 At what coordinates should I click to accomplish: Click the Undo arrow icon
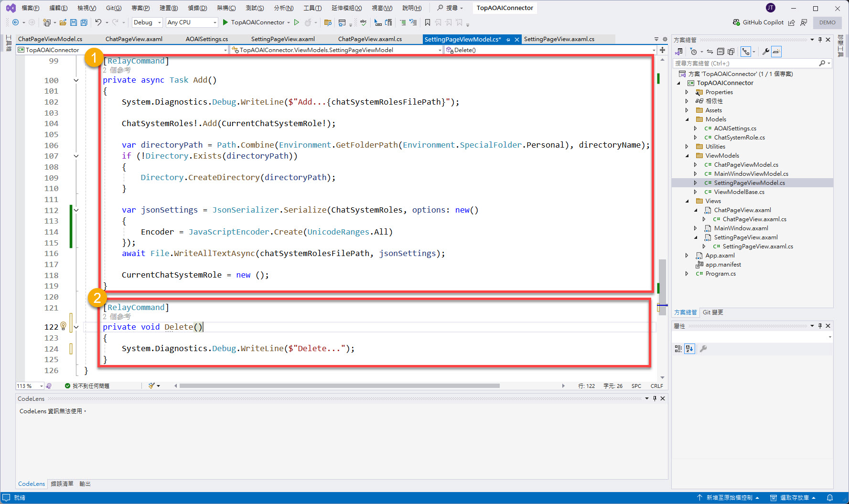[98, 22]
